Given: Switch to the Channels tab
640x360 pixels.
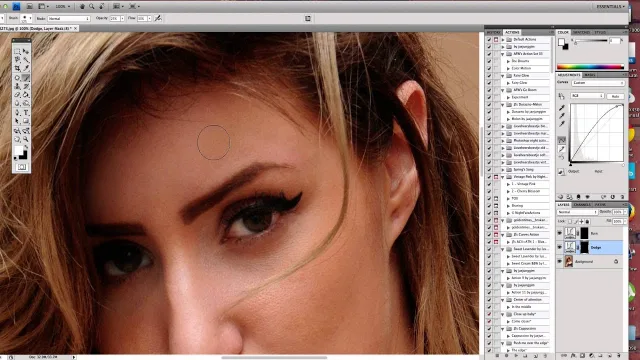Looking at the screenshot, I should [x=582, y=204].
